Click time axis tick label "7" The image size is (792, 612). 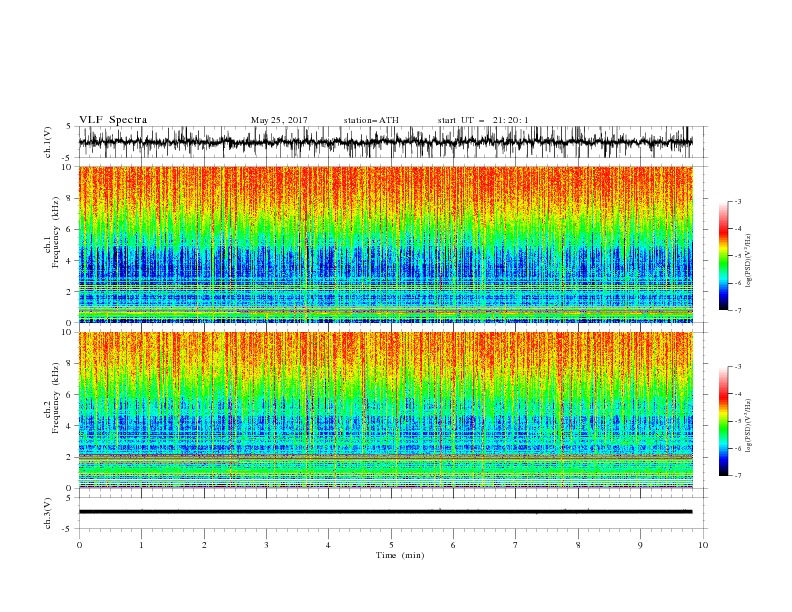516,545
